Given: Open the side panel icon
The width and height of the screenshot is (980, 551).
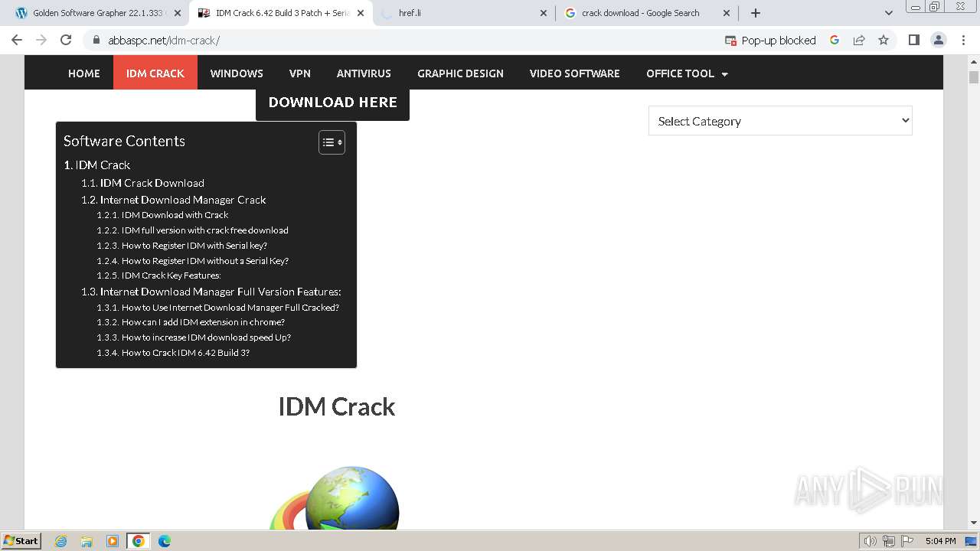Looking at the screenshot, I should coord(913,41).
